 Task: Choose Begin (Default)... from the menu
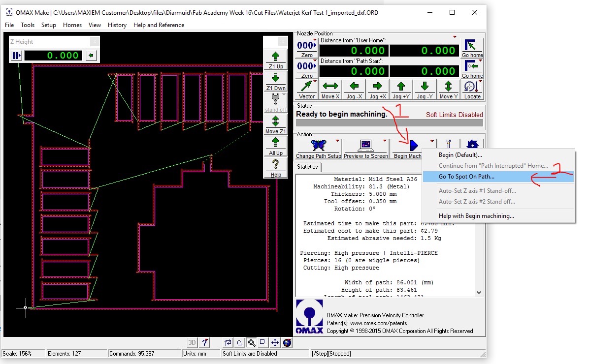click(x=498, y=155)
